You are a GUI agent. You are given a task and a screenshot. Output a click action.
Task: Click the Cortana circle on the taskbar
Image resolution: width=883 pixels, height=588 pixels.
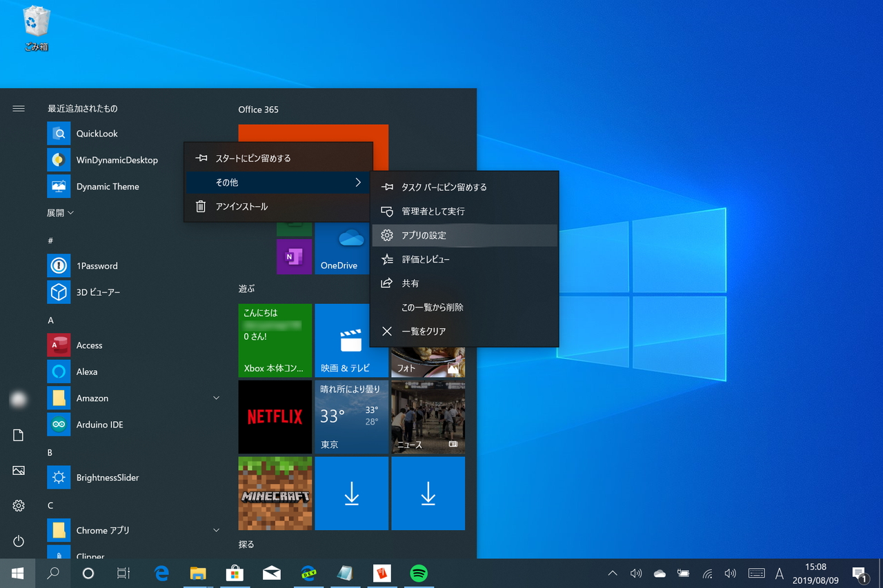coord(88,574)
